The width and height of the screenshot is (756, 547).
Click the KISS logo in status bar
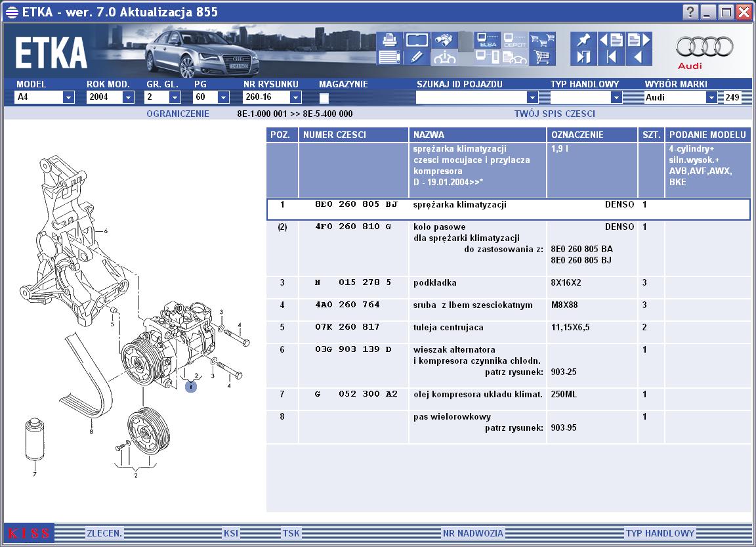(x=29, y=533)
